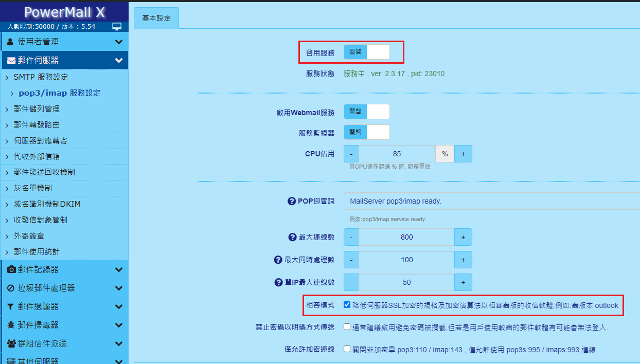Click the funnel icon beside 郵件過濾器
The width and height of the screenshot is (640, 364).
11,306
